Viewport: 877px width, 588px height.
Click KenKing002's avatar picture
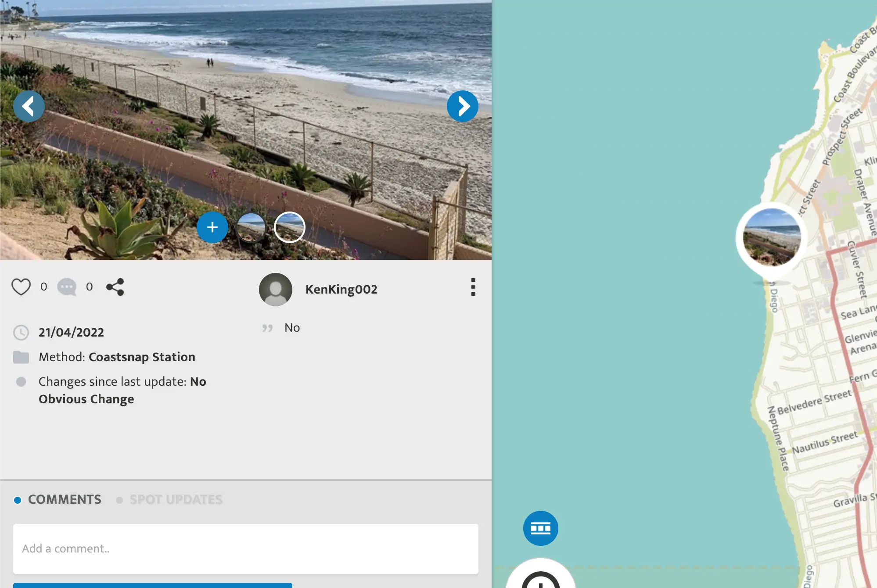click(x=275, y=290)
